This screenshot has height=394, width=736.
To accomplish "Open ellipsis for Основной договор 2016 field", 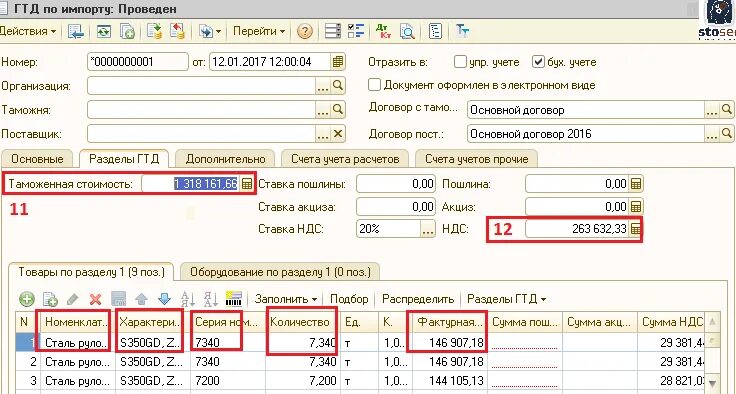I will tap(712, 134).
